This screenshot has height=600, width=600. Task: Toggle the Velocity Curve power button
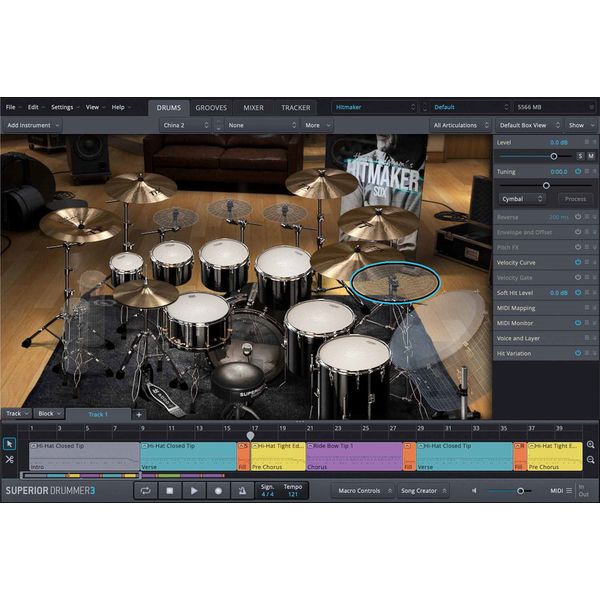578,262
